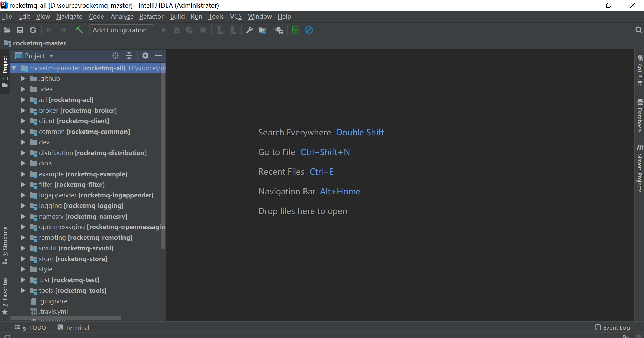Expand the .github folder
The height and width of the screenshot is (338, 644).
(x=23, y=79)
